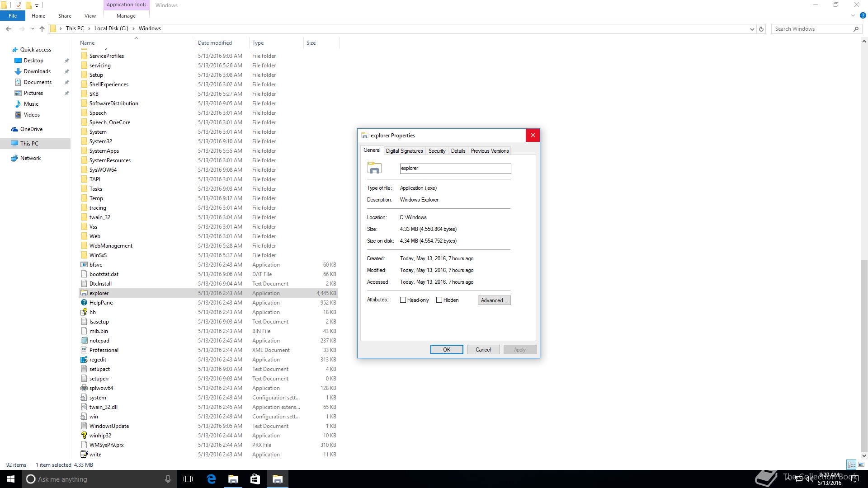Screen dimensions: 868x488
Task: Click Windows Start button
Action: point(11,479)
